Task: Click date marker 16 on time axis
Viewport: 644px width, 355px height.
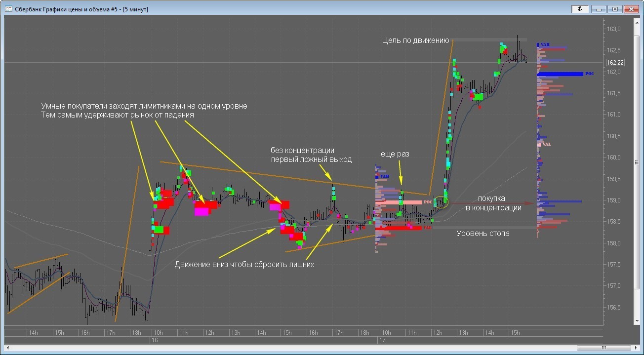Action: pyautogui.click(x=154, y=340)
